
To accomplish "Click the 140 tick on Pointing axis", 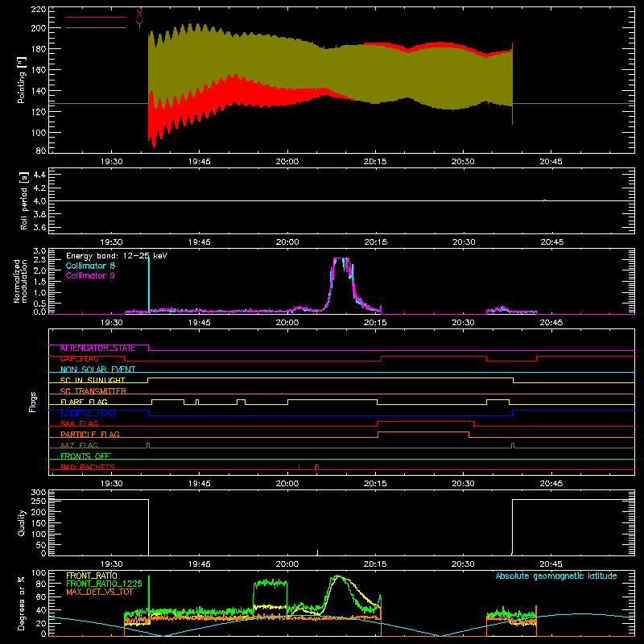I will tap(39, 91).
